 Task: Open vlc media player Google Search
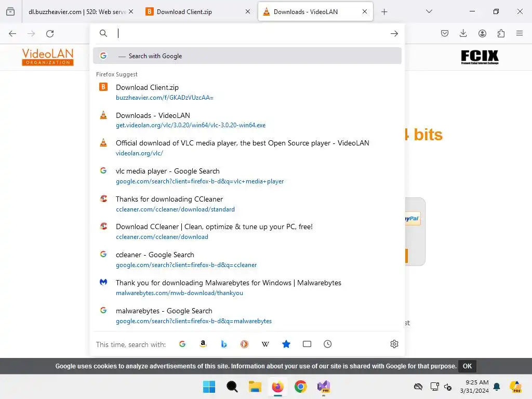[x=247, y=176]
